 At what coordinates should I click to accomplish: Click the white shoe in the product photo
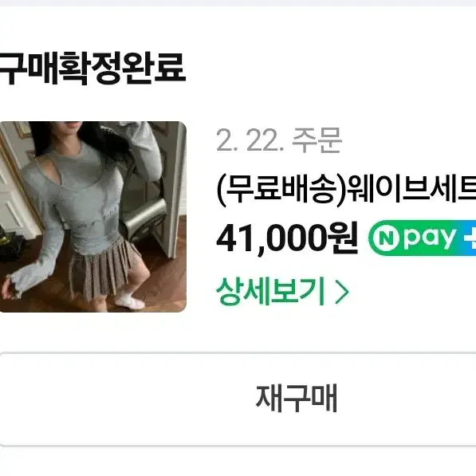coord(130,301)
